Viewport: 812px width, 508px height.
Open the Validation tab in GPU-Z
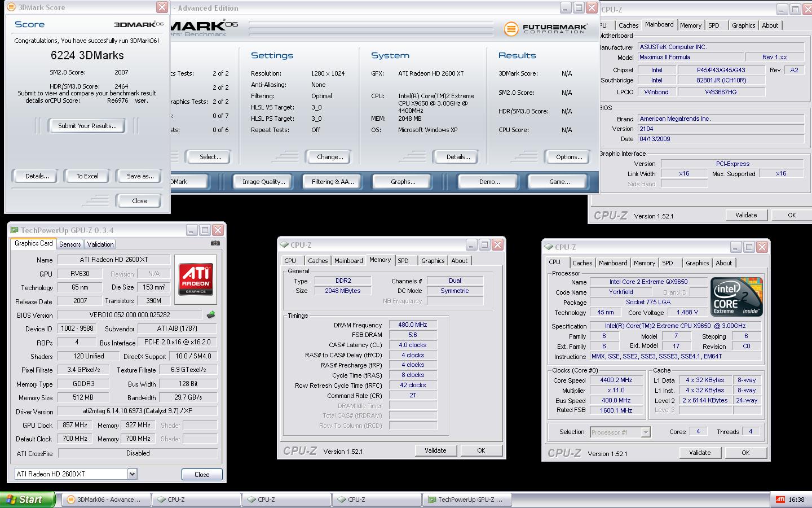[100, 244]
